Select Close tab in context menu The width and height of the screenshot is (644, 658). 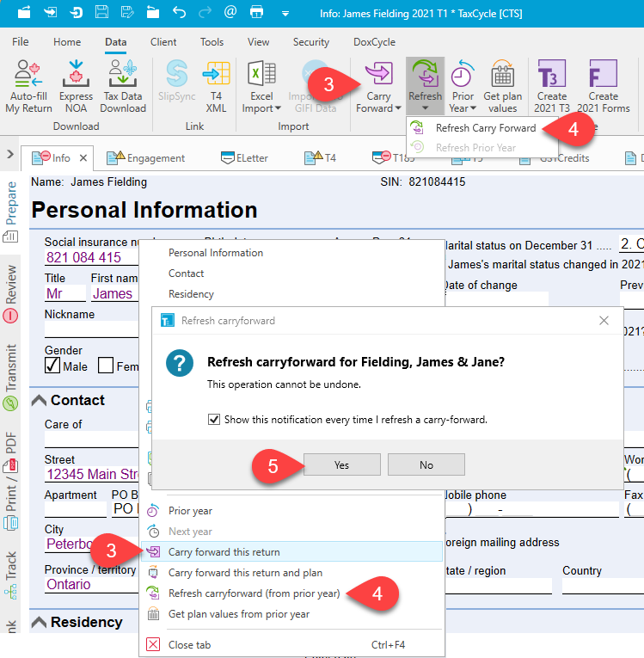[x=292, y=644]
